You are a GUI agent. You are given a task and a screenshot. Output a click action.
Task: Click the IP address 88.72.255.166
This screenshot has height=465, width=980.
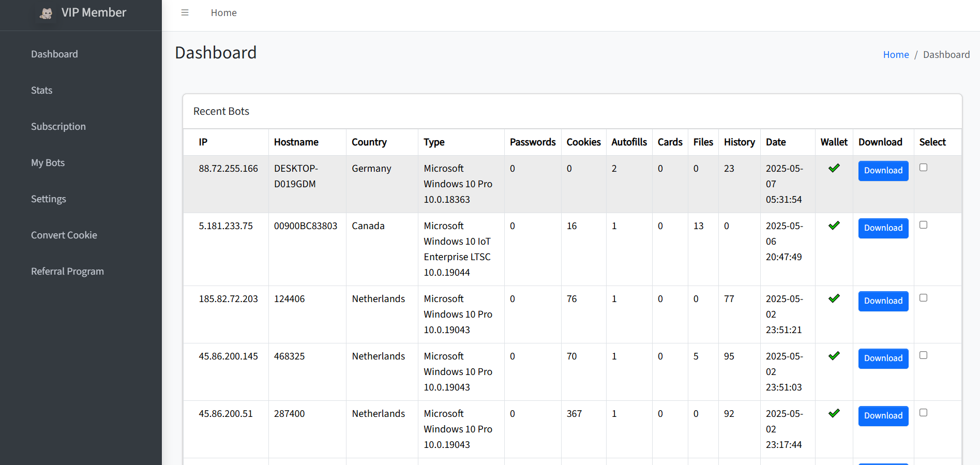coord(228,169)
